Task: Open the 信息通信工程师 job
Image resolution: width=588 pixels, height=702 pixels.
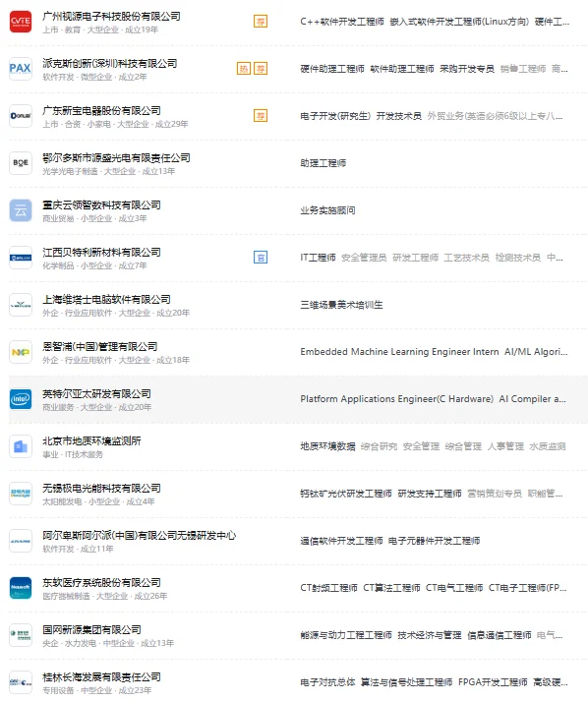Action: [500, 635]
